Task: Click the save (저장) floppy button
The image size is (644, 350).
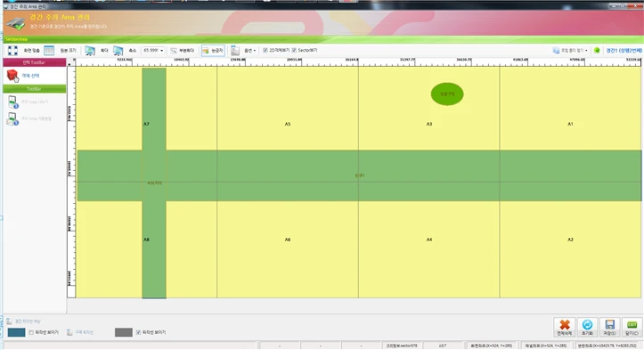Action: coord(609,328)
